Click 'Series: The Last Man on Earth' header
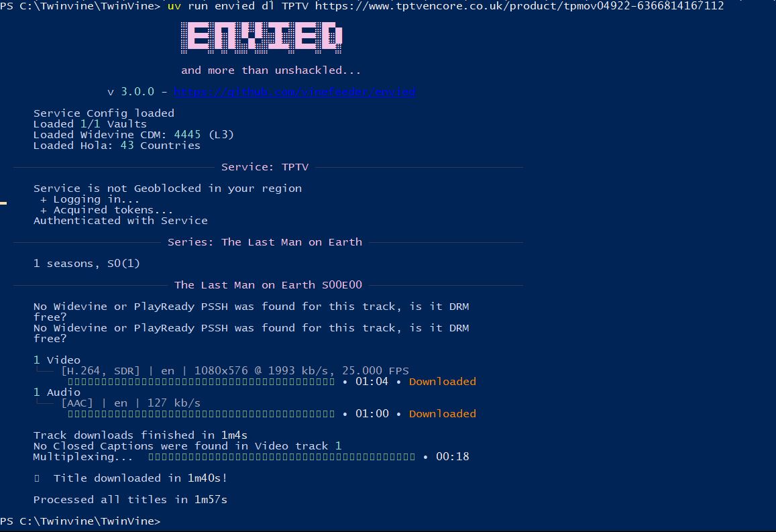This screenshot has width=776, height=532. pyautogui.click(x=265, y=242)
